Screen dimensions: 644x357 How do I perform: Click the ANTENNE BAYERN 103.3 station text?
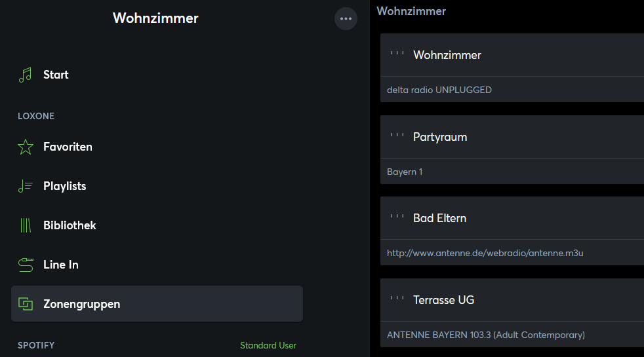[485, 335]
